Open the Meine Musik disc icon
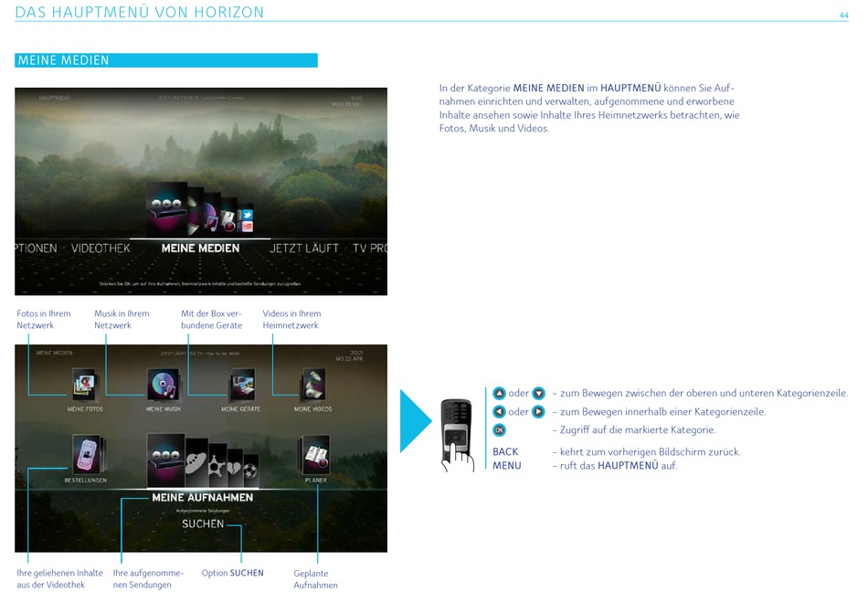Screen dimensions: 868x603 click(163, 385)
